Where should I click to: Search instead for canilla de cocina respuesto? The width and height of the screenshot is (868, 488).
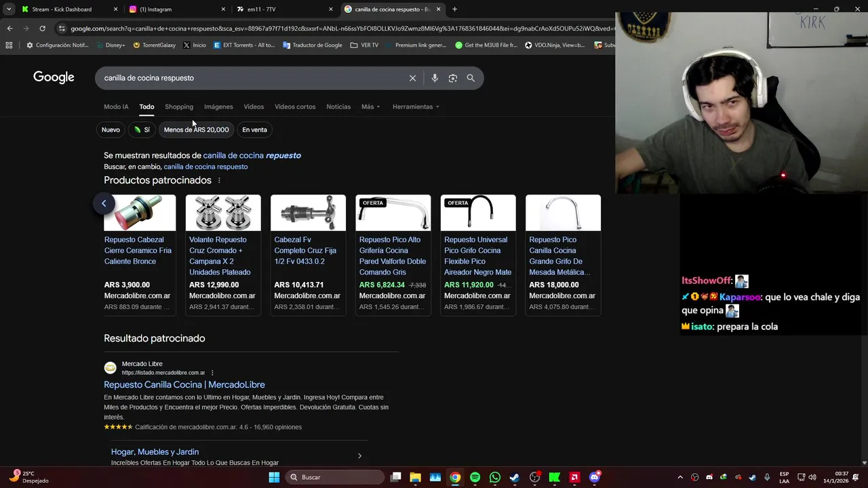click(x=205, y=167)
